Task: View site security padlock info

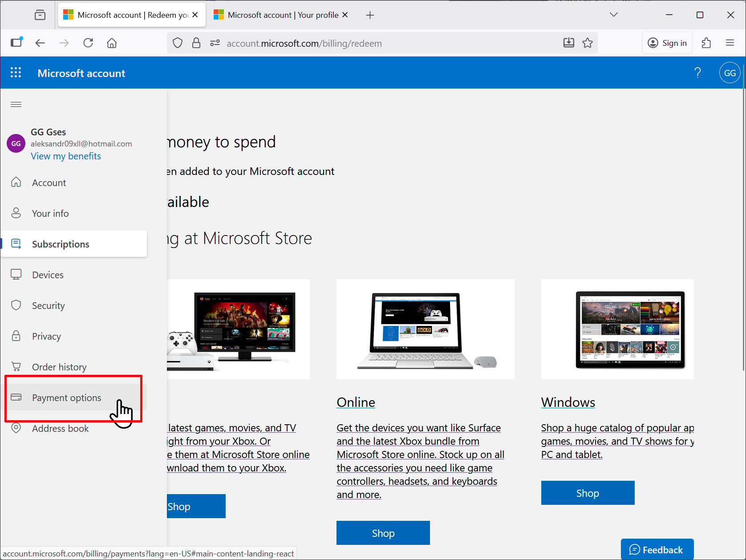Action: click(196, 43)
